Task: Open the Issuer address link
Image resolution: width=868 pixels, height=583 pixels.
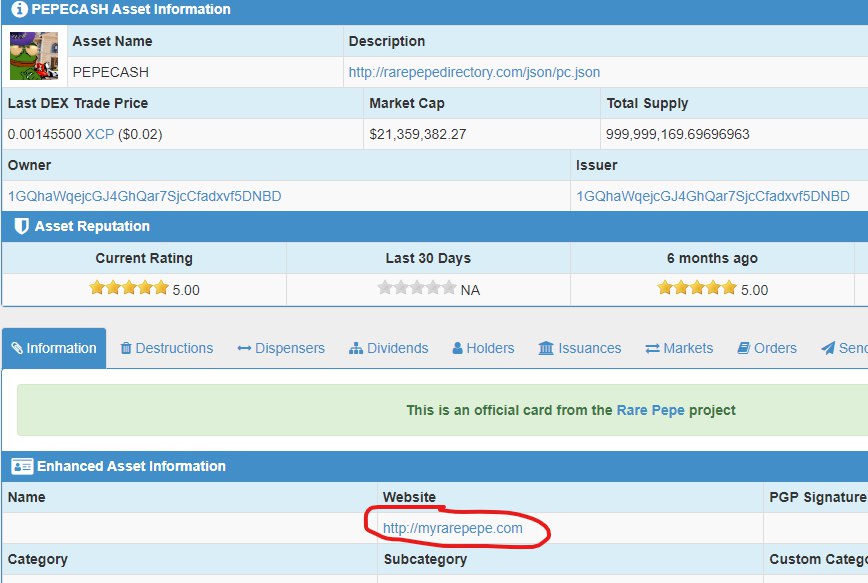Action: [712, 196]
